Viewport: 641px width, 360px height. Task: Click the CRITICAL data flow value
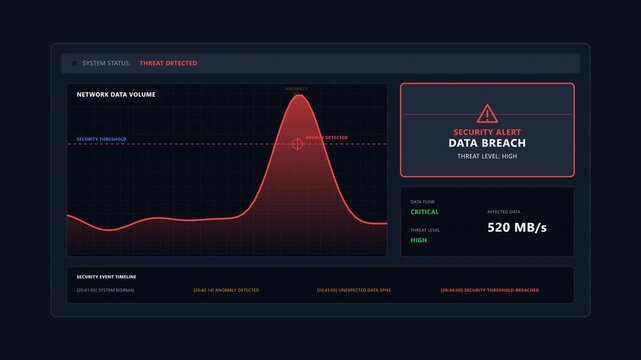(x=424, y=212)
